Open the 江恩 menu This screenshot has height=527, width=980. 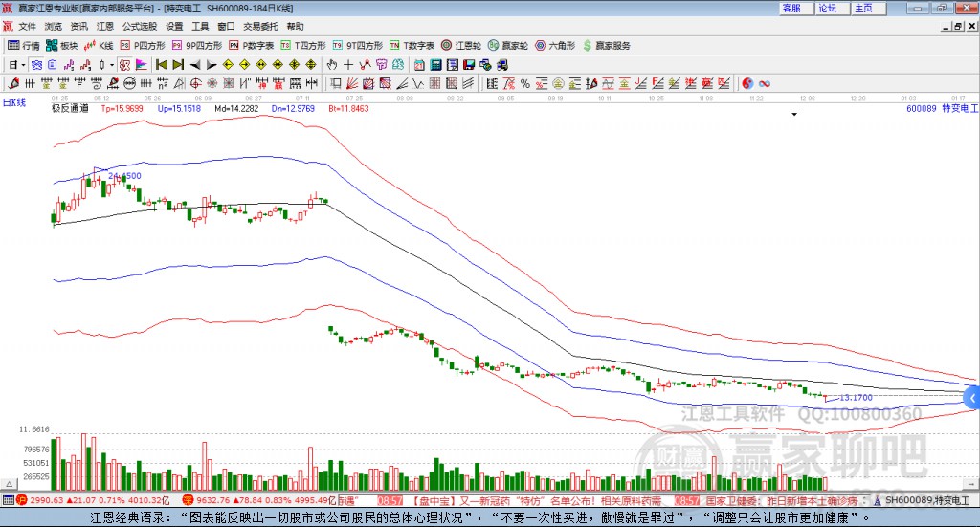tap(104, 27)
